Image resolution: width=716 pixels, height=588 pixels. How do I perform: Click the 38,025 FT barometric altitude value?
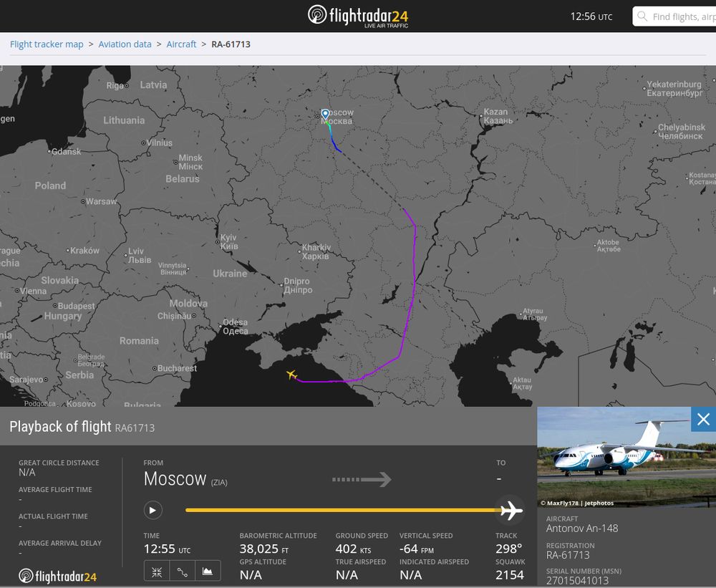pos(264,549)
